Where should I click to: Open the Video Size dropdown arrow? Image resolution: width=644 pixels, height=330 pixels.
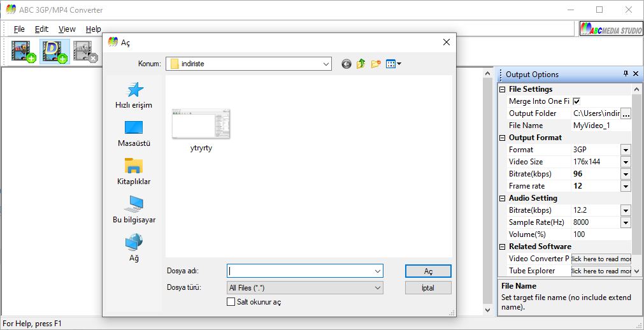pos(626,162)
